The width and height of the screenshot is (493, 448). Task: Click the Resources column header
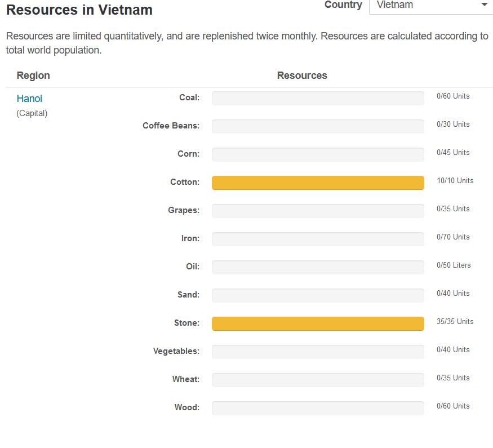pyautogui.click(x=302, y=76)
